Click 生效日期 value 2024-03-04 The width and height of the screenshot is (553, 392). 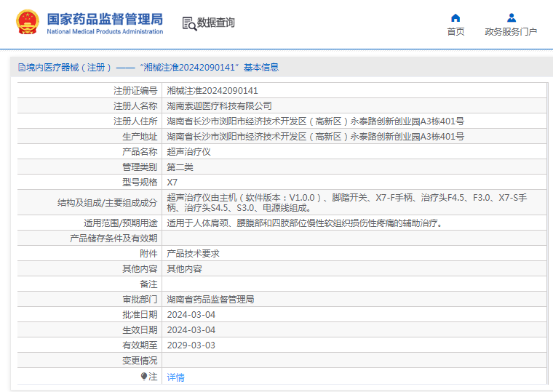(191, 330)
